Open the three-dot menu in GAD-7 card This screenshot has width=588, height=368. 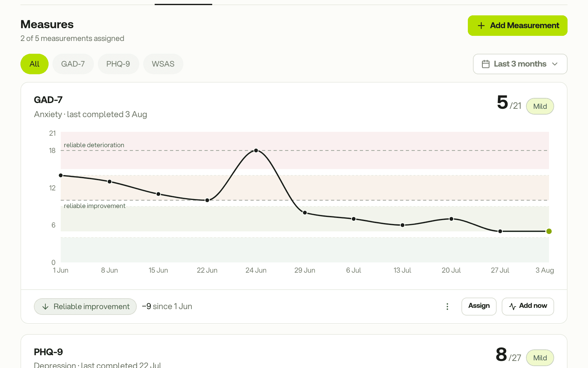click(x=447, y=307)
